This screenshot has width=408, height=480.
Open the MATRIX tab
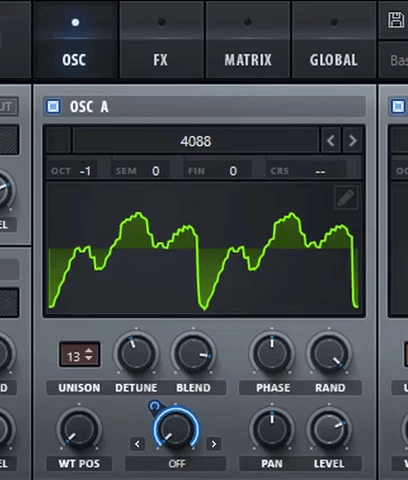(x=248, y=40)
